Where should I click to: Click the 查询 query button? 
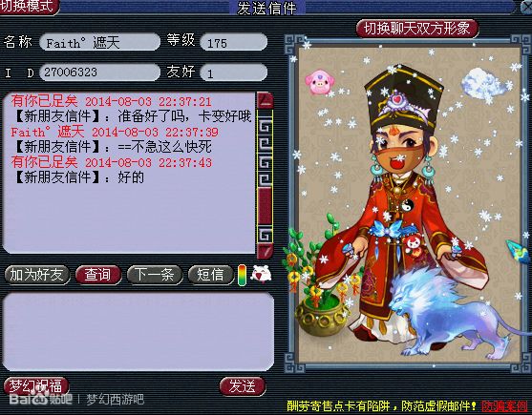pos(98,275)
